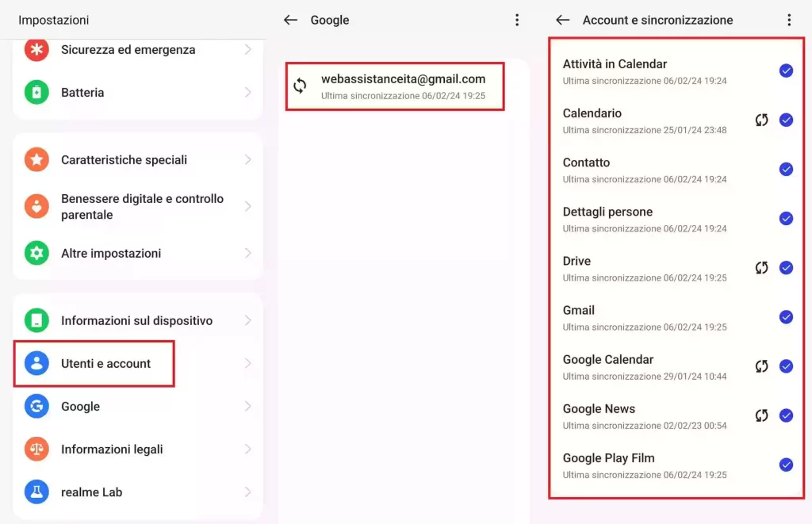The image size is (812, 524).
Task: Open Batteria settings
Action: 138,92
